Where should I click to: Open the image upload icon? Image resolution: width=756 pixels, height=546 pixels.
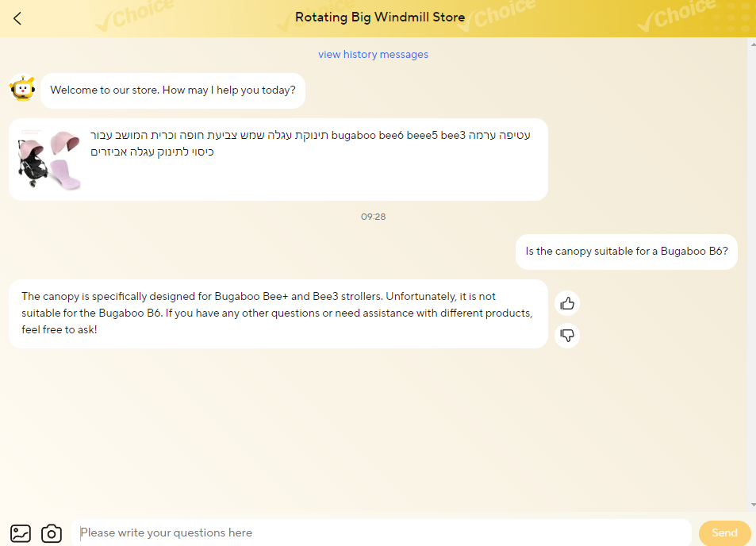click(21, 533)
